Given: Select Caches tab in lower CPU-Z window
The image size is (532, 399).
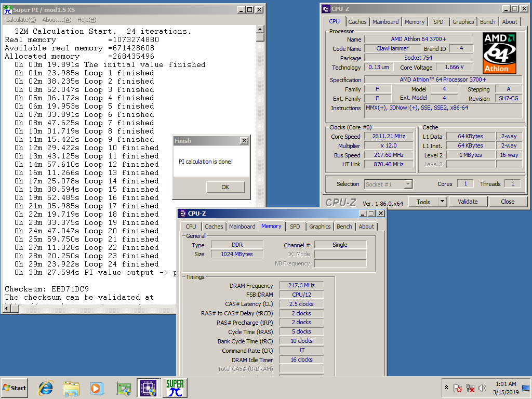Looking at the screenshot, I should [214, 227].
